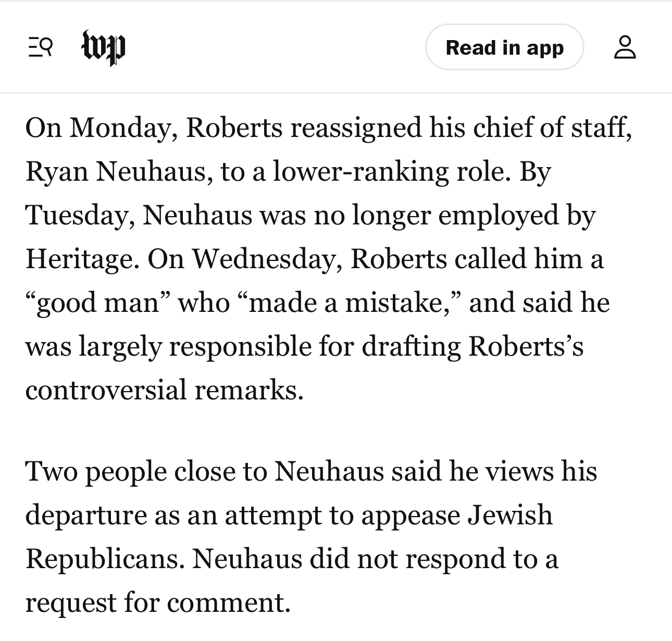Open the user account profile icon
This screenshot has height=641, width=672.
pos(625,47)
